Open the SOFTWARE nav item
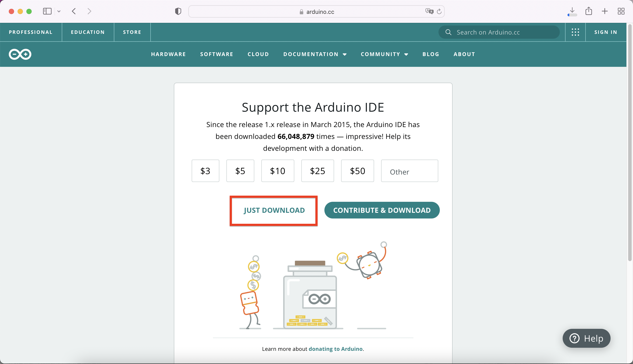 [217, 54]
